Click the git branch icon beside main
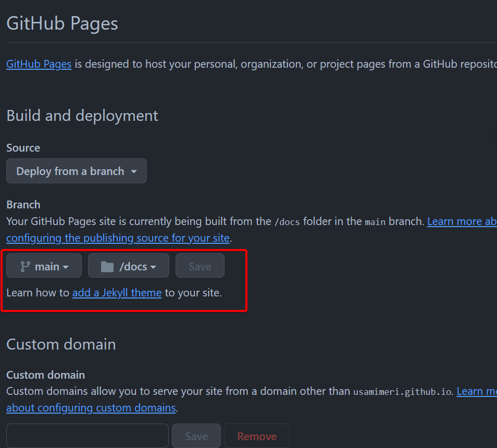497x448 pixels. tap(25, 267)
